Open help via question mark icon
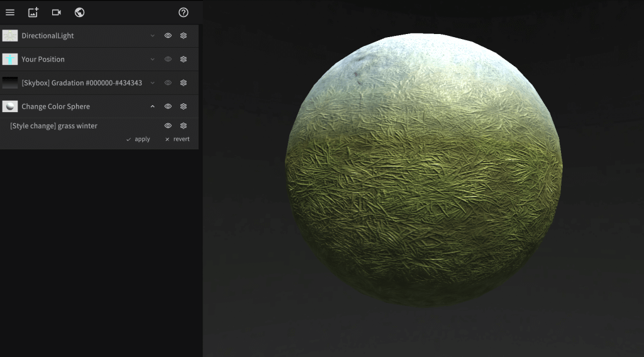644x357 pixels. tap(184, 13)
